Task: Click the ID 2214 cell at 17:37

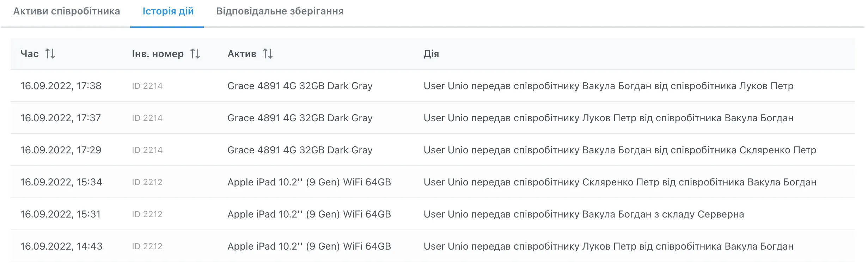Action: [x=147, y=118]
